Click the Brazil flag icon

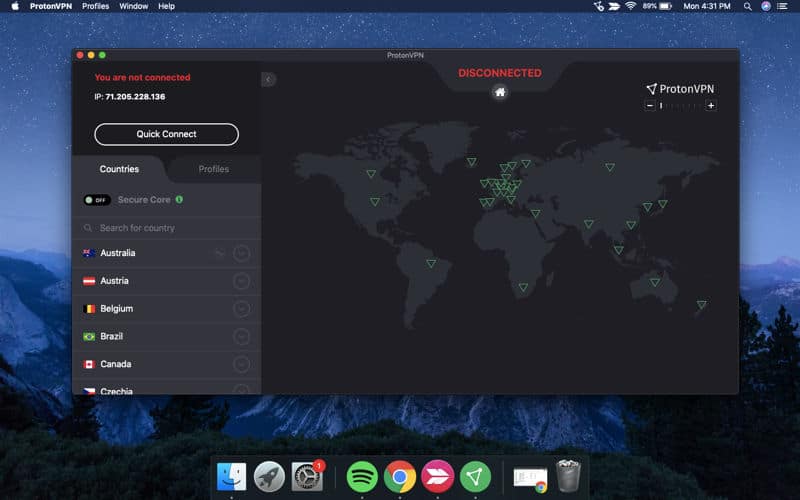tap(89, 336)
